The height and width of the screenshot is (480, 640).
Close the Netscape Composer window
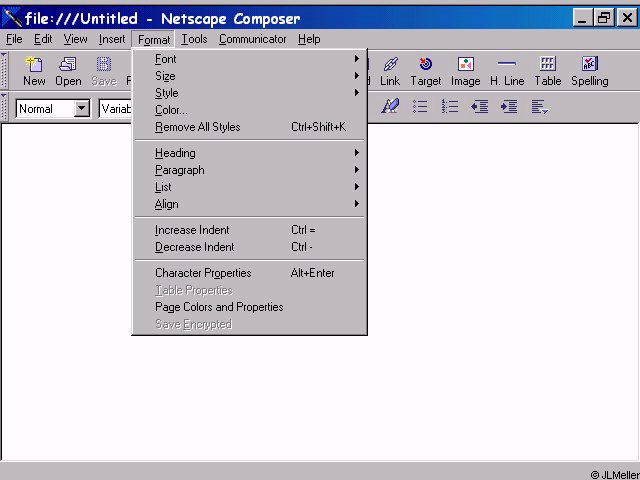[627, 18]
